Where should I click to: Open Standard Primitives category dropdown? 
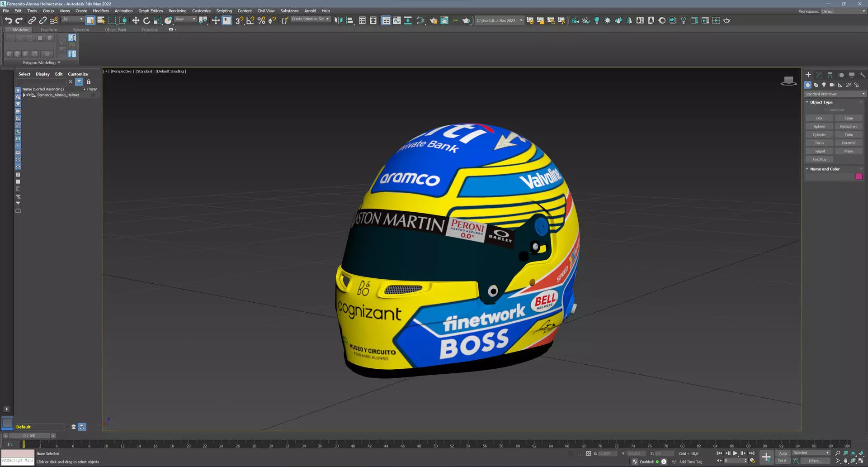(x=835, y=94)
